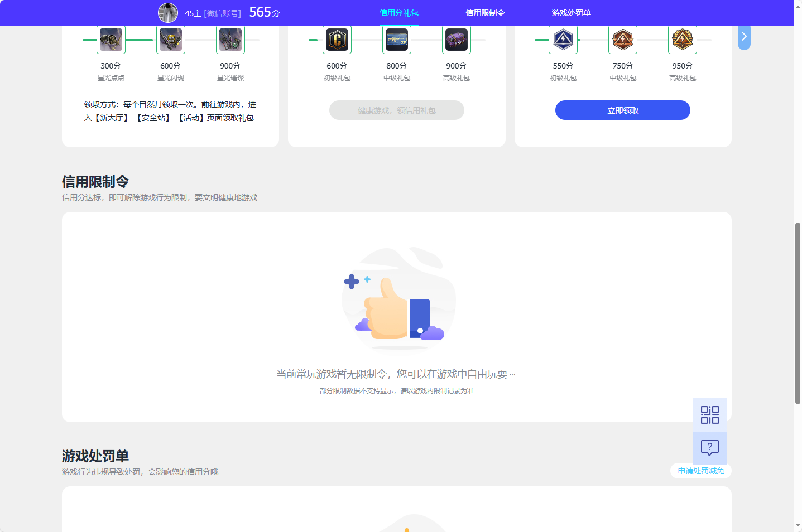This screenshot has width=802, height=532.
Task: Open the 申请处罚减免 link
Action: 701,471
